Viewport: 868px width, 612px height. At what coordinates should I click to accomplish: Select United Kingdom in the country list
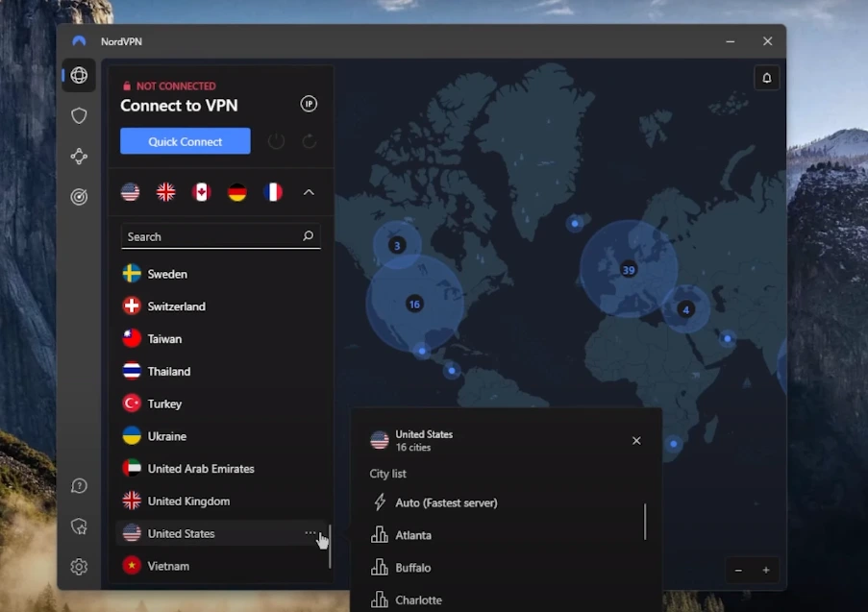click(x=220, y=501)
